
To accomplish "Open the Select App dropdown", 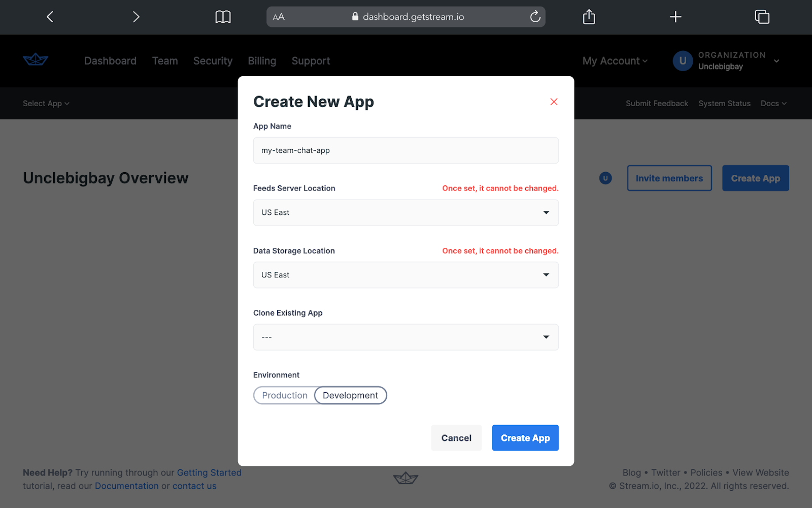I will tap(46, 103).
